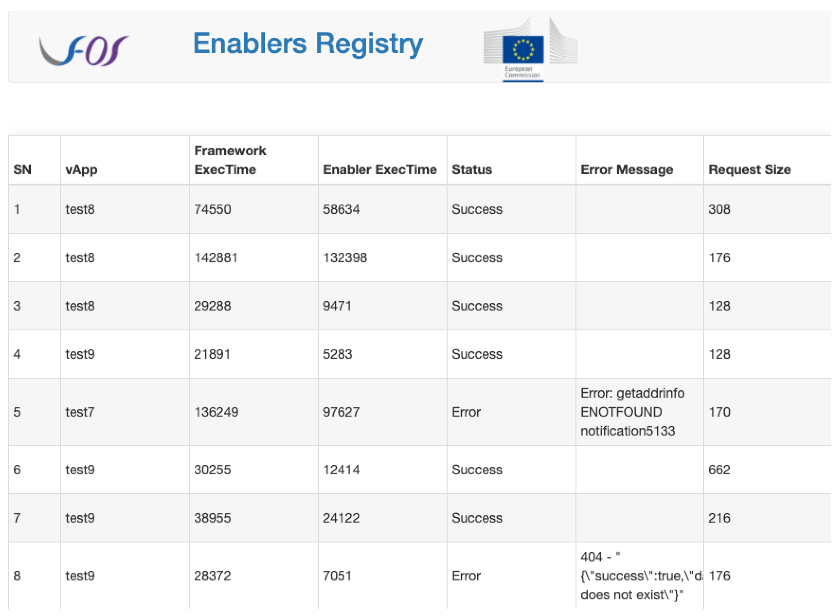Select row 1 vApp cell test8

pos(80,209)
